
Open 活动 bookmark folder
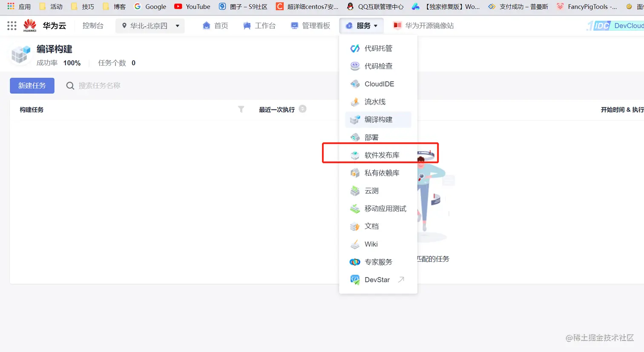pos(51,6)
